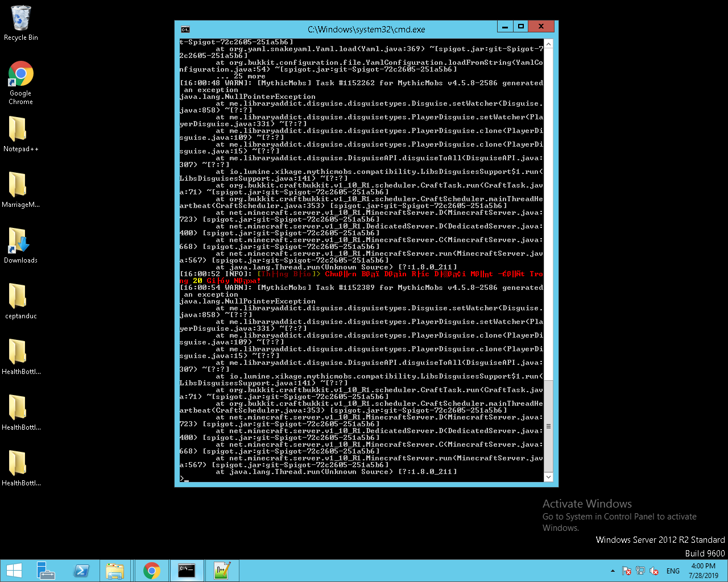Image resolution: width=728 pixels, height=582 pixels.
Task: Close the cmd.exe window
Action: (541, 26)
